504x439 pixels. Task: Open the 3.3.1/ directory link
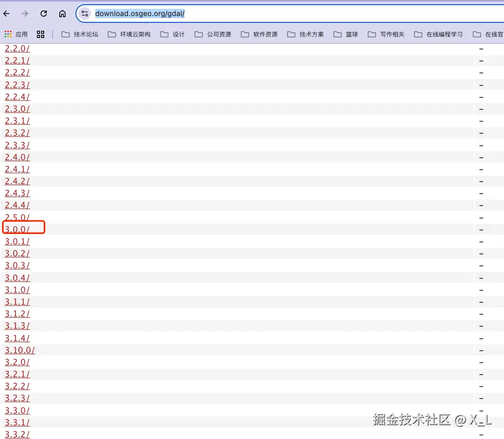(x=17, y=422)
